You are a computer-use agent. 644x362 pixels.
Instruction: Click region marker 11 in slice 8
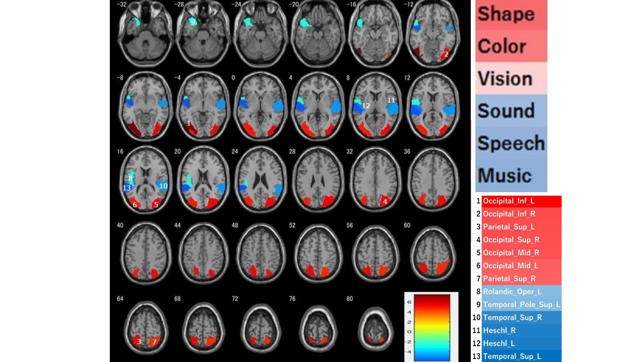tap(391, 100)
